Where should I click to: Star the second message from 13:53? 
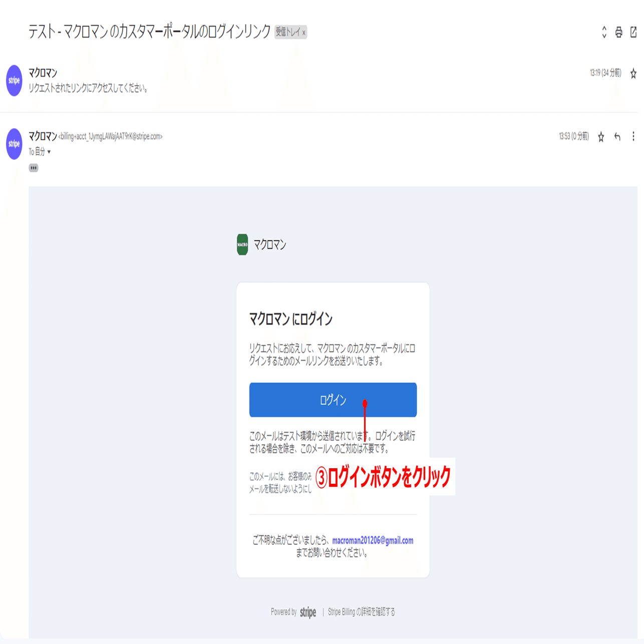pos(601,137)
